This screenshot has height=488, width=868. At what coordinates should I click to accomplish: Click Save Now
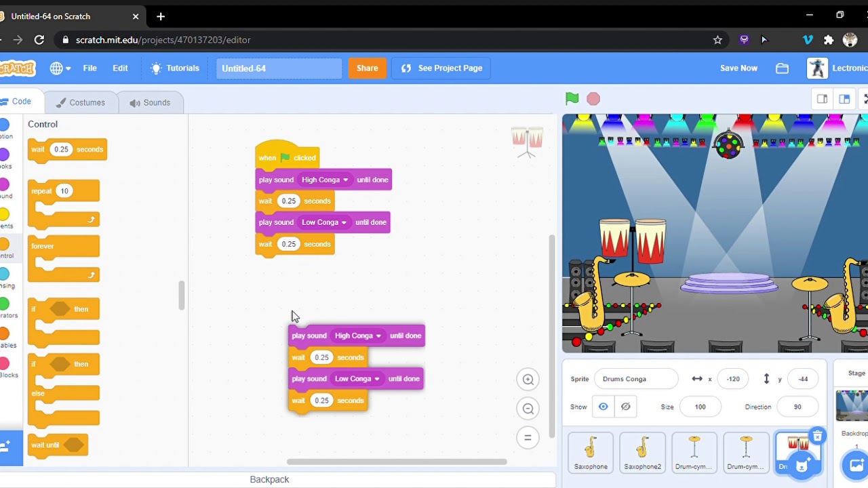click(x=738, y=68)
